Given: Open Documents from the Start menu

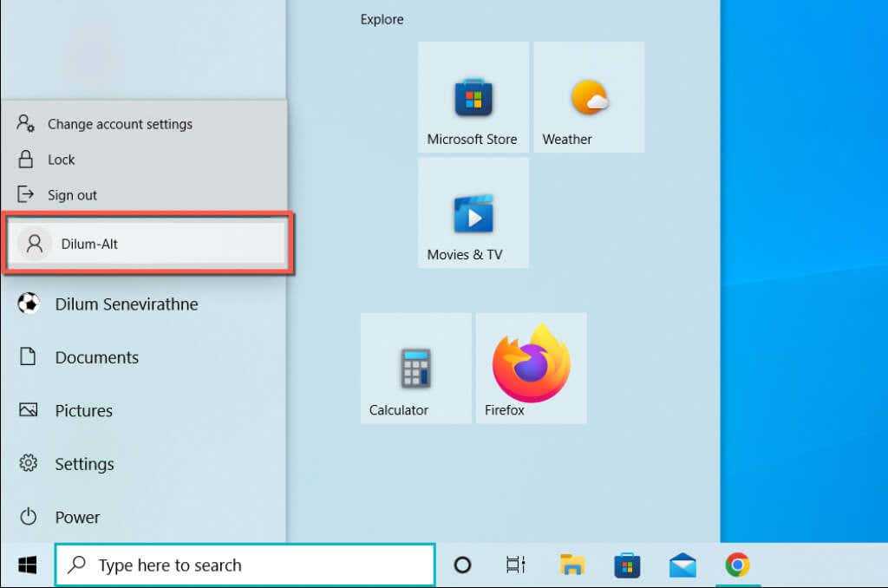Looking at the screenshot, I should click(x=143, y=357).
